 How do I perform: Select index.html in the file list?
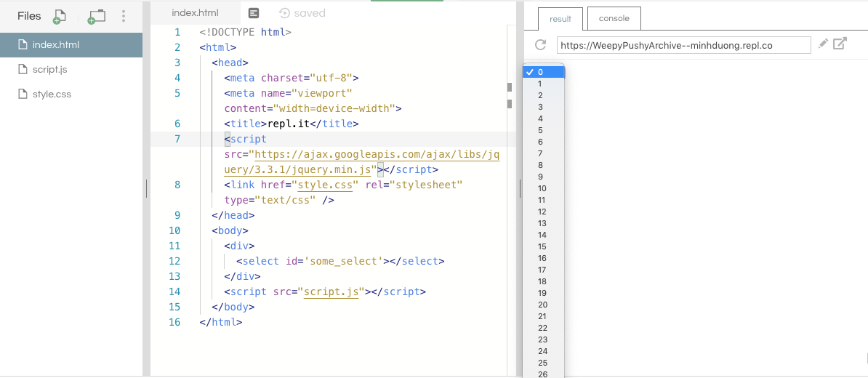pyautogui.click(x=71, y=45)
